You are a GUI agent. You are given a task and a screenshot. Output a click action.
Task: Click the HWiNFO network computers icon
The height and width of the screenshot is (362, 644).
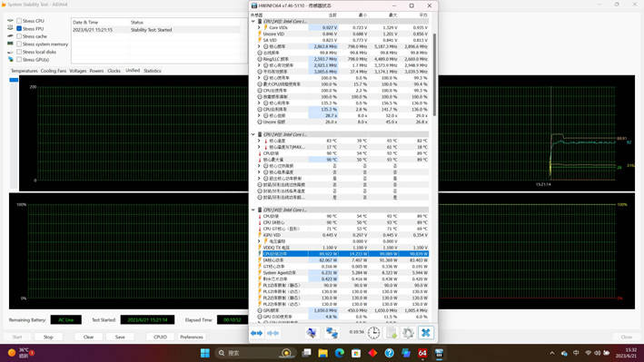pyautogui.click(x=332, y=333)
